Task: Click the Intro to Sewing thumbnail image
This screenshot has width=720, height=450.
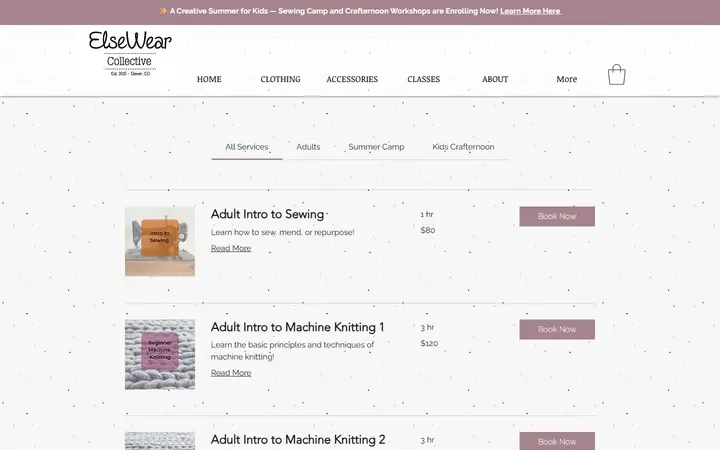Action: [x=160, y=242]
